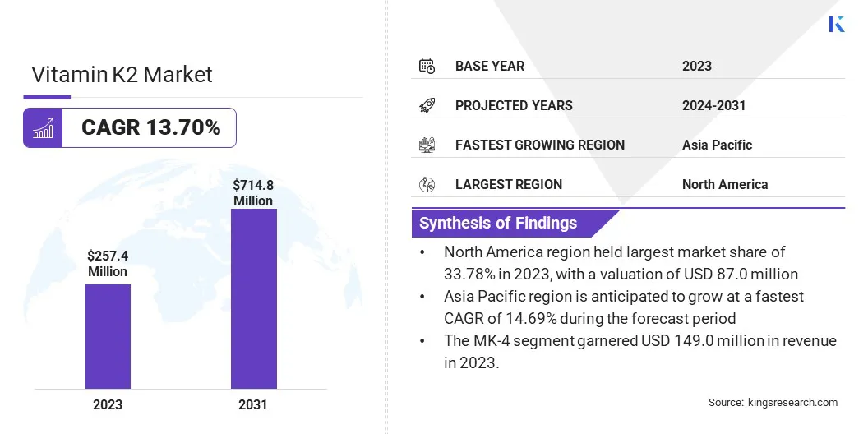The image size is (868, 434).
Task: Click the $257.4 Million value label
Action: (108, 264)
